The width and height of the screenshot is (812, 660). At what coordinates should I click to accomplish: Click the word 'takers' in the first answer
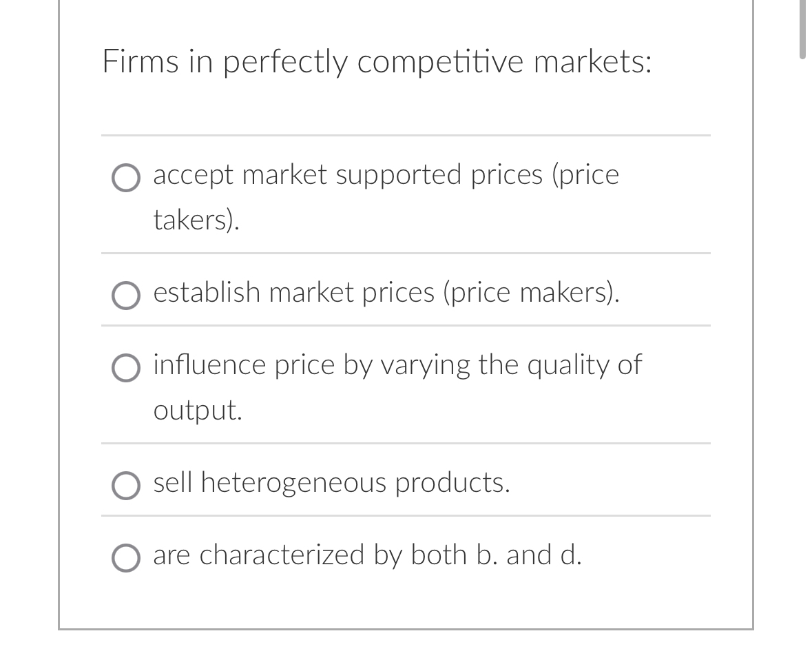pos(183,221)
